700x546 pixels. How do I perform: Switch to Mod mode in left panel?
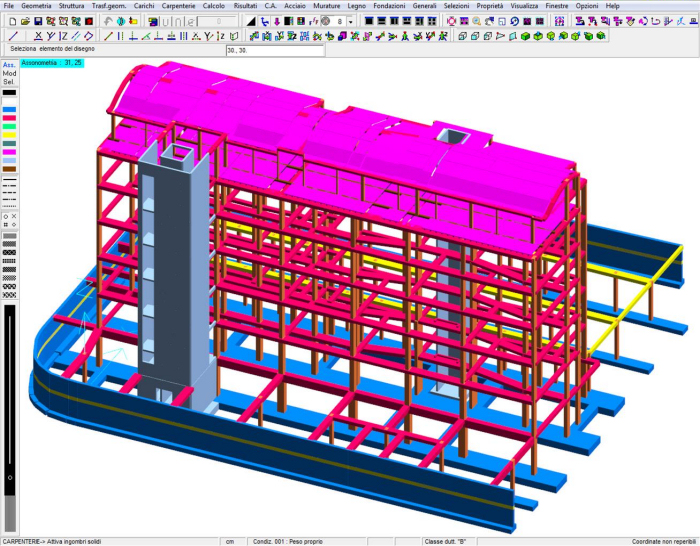click(x=9, y=73)
